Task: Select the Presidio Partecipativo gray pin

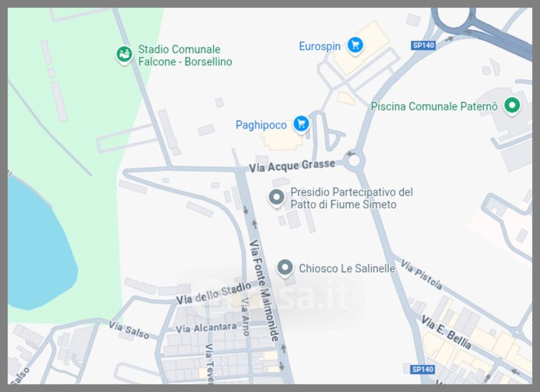Action: (x=276, y=198)
